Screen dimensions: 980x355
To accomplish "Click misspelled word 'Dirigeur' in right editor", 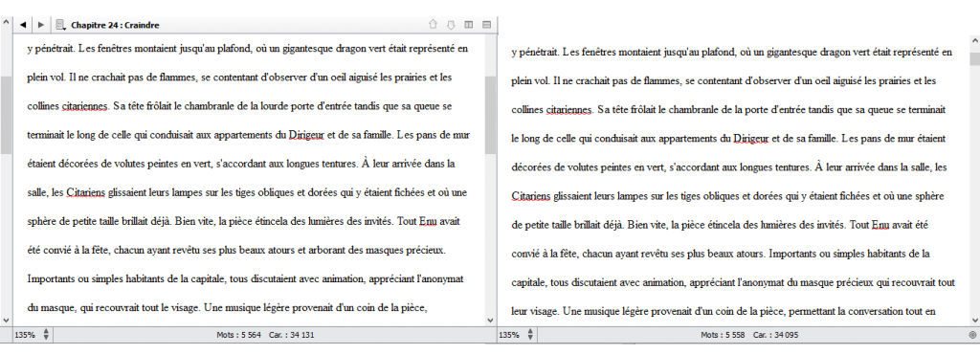I will click(752, 139).
